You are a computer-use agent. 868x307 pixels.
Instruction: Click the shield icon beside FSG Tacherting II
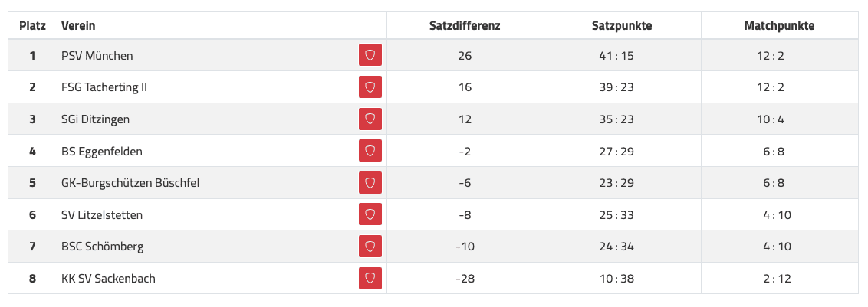pyautogui.click(x=370, y=87)
